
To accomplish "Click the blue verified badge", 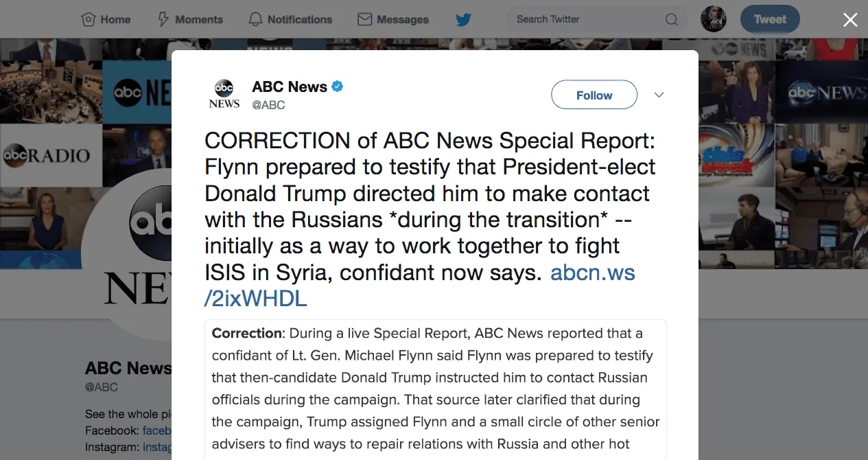I will [x=338, y=87].
